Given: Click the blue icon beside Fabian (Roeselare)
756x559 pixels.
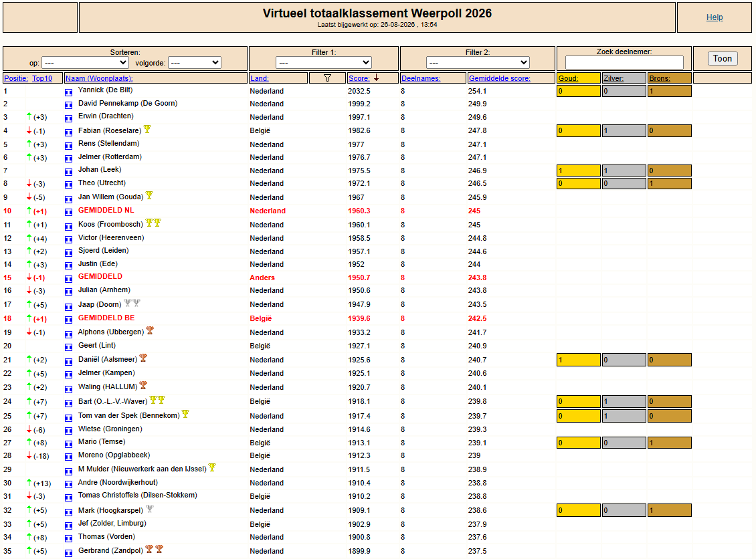Looking at the screenshot, I should (68, 132).
